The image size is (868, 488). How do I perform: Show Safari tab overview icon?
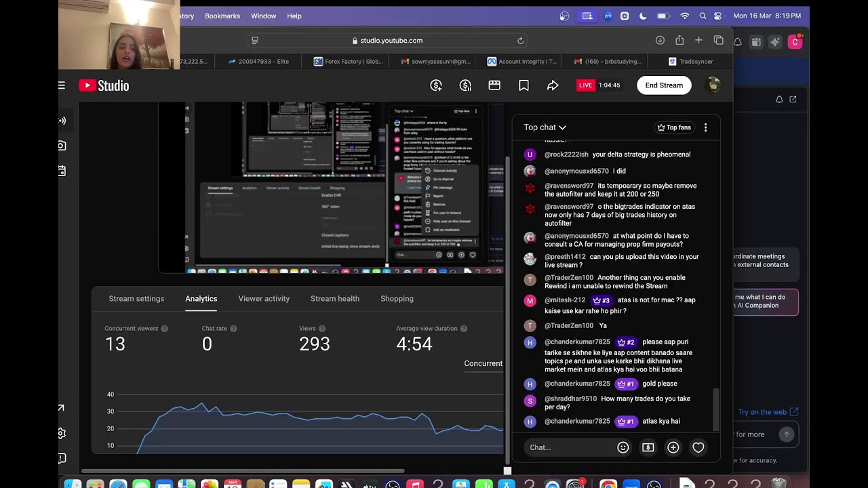[719, 41]
